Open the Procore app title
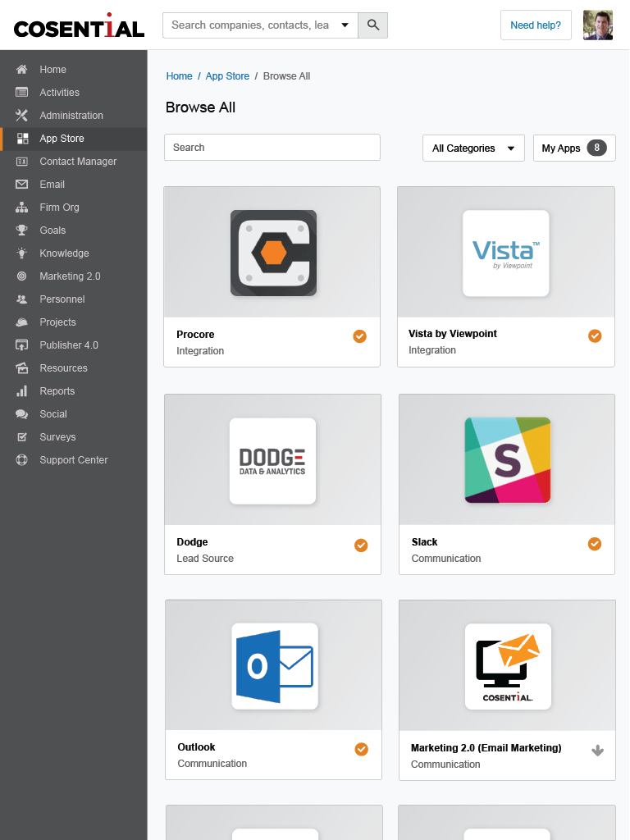Screen dimensions: 630x840 coord(195,335)
